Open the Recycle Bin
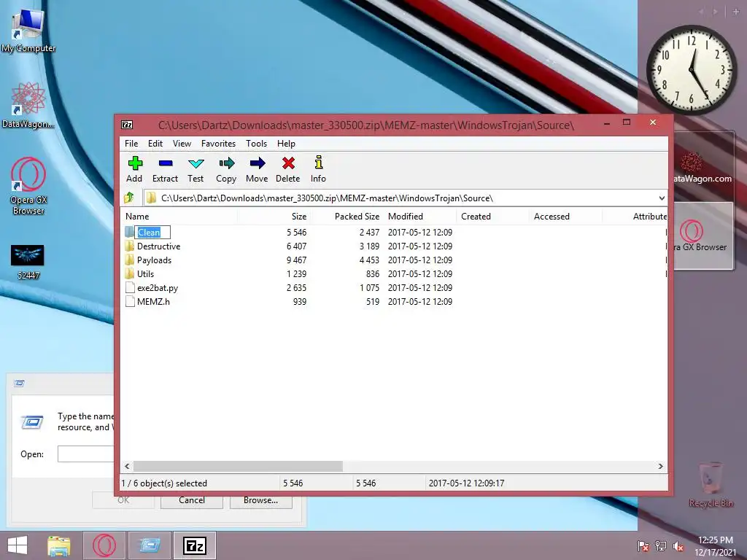Image resolution: width=747 pixels, height=560 pixels. coord(711,484)
